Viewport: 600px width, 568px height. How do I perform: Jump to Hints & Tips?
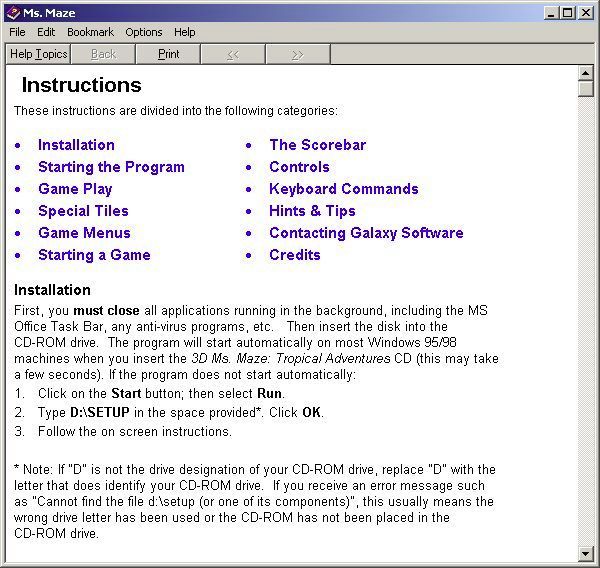[312, 211]
